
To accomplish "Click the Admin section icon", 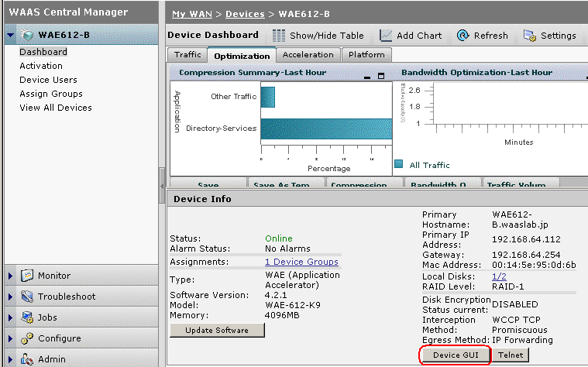I will click(x=27, y=359).
